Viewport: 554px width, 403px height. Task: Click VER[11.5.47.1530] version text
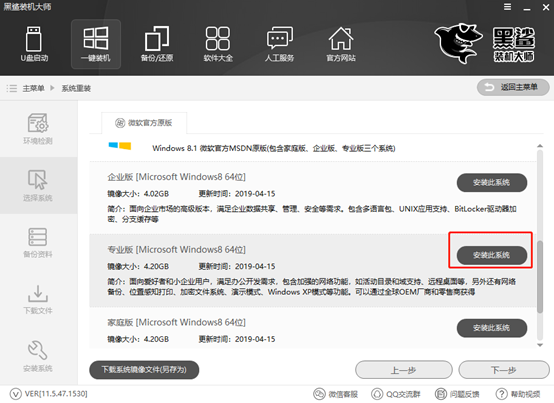56,394
